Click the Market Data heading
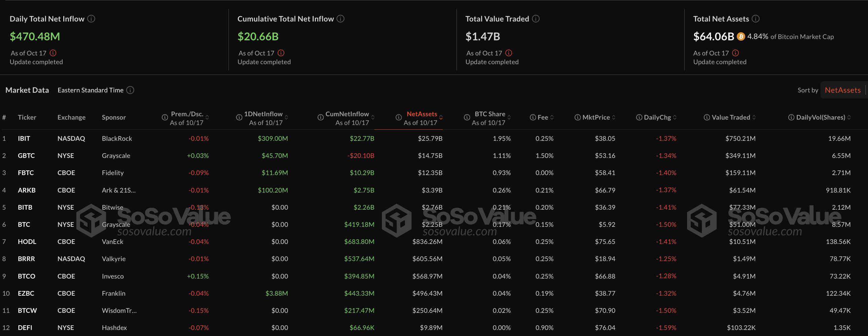This screenshot has width=868, height=336. [27, 90]
